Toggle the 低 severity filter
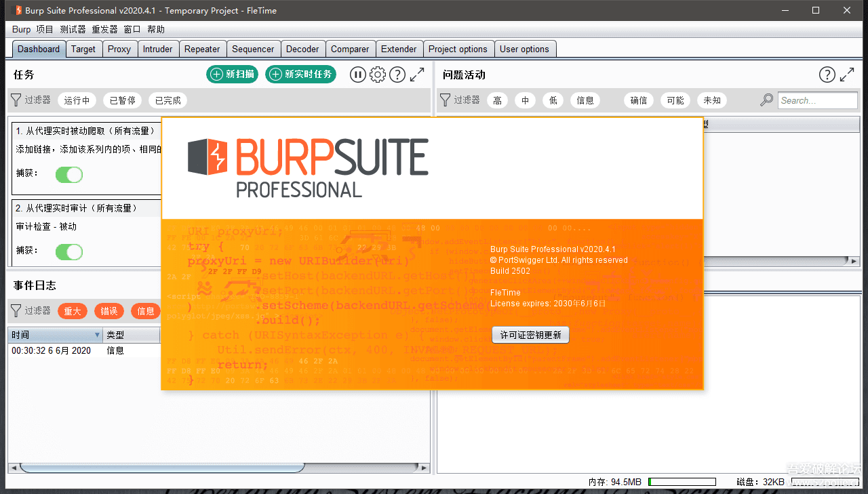 pyautogui.click(x=553, y=100)
